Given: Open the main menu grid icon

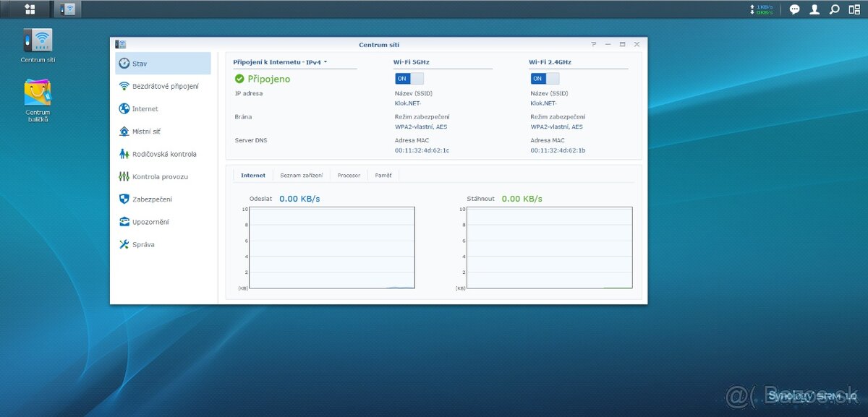Looking at the screenshot, I should click(30, 9).
